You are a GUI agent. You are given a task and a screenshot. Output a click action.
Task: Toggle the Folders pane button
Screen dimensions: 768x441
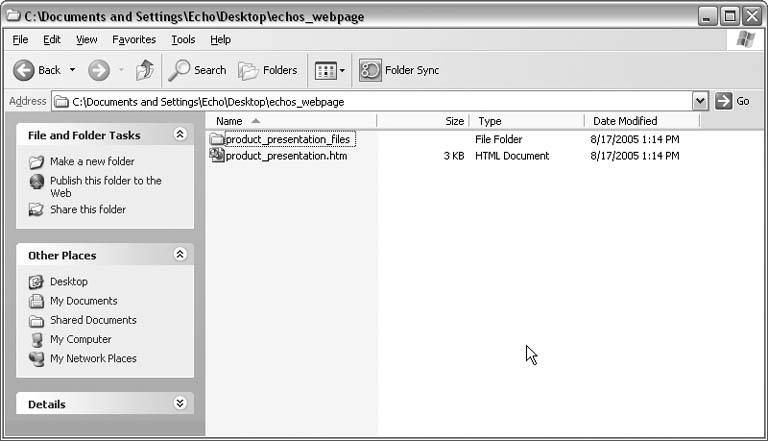click(x=267, y=70)
